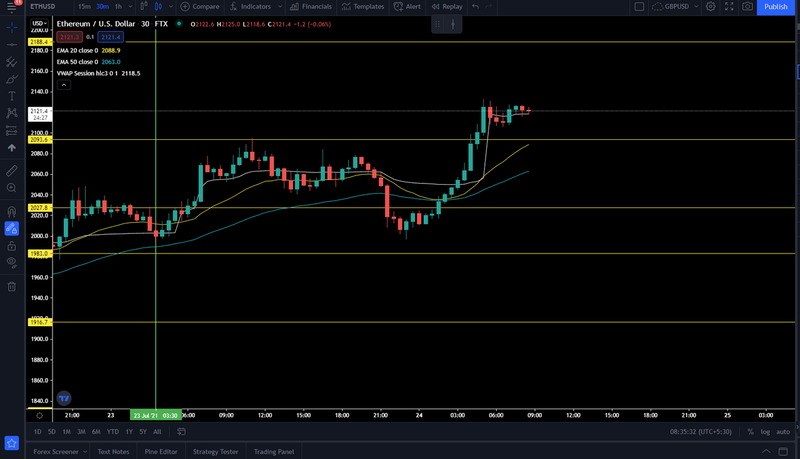
Task: Toggle lock all drawing tools
Action: click(x=12, y=246)
